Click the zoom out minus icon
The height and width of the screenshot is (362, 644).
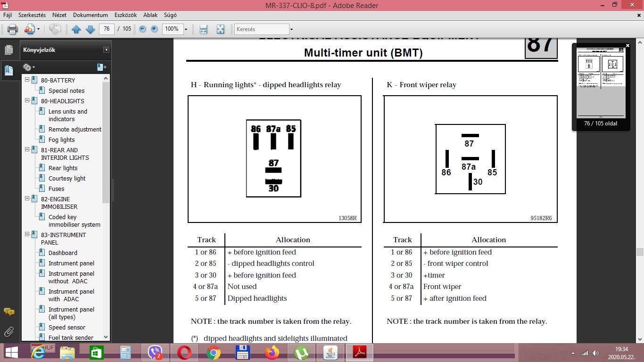pyautogui.click(x=142, y=29)
